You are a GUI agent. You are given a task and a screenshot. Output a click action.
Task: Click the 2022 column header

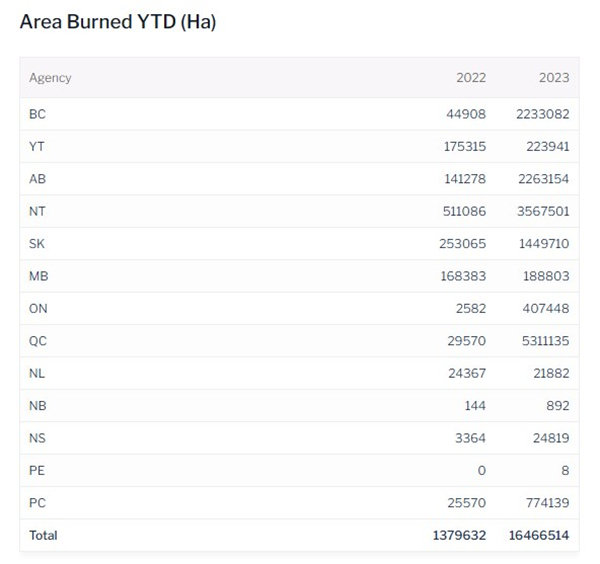pyautogui.click(x=470, y=78)
